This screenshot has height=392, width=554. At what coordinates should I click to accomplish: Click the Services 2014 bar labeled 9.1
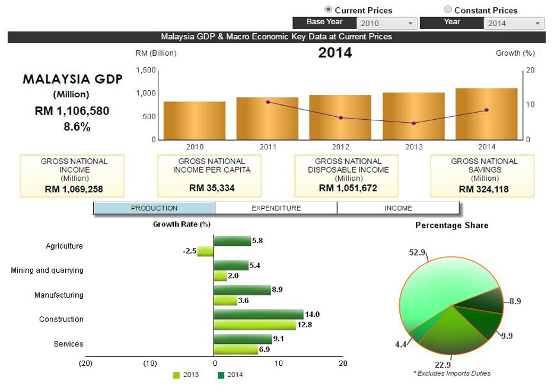(x=243, y=339)
